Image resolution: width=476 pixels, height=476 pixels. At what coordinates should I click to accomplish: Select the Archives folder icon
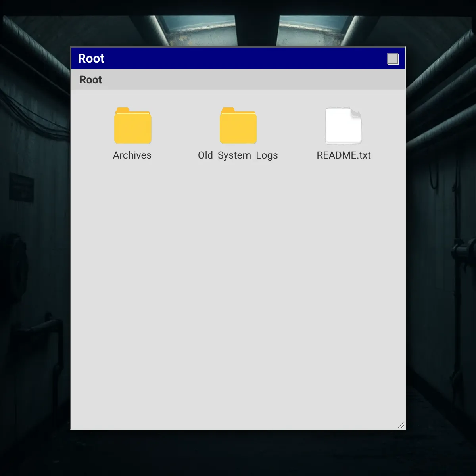coord(132,126)
